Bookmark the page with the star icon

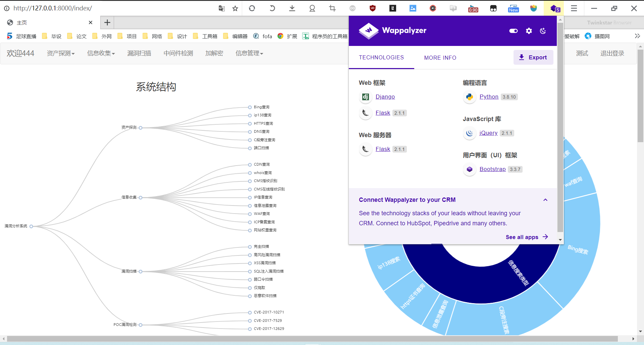tap(235, 8)
